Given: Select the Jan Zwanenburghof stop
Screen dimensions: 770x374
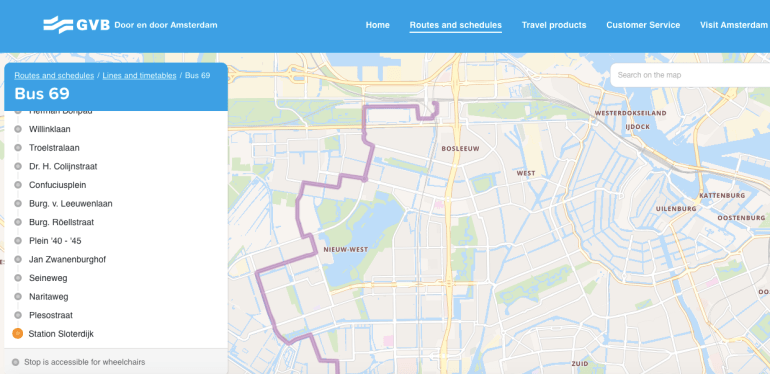Looking at the screenshot, I should (67, 259).
